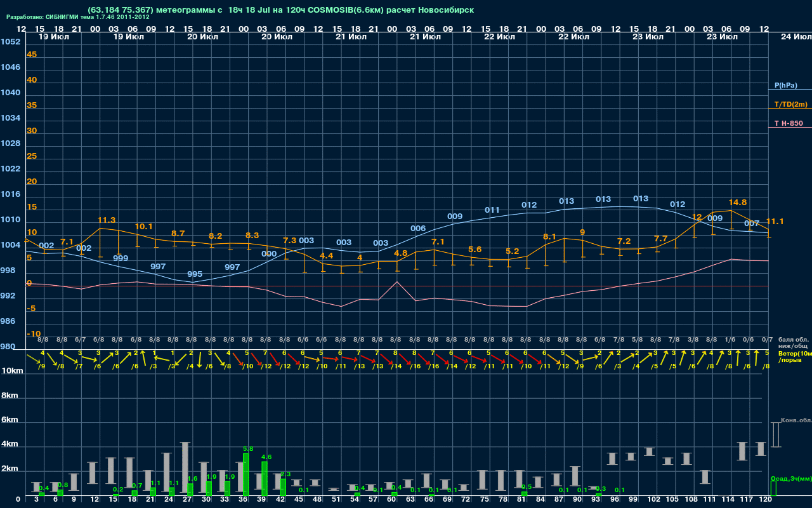The width and height of the screenshot is (812, 508).
Task: Click the Конв.обл. legend label
Action: [x=796, y=420]
